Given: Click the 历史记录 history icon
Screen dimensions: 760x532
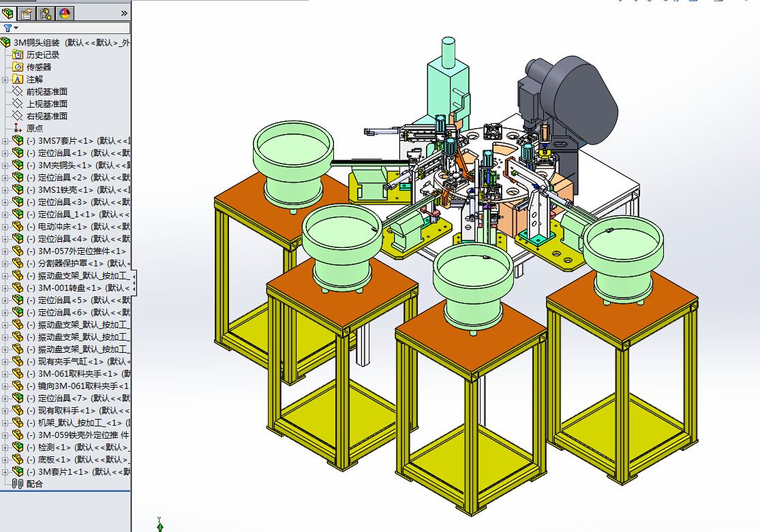Looking at the screenshot, I should click(18, 54).
